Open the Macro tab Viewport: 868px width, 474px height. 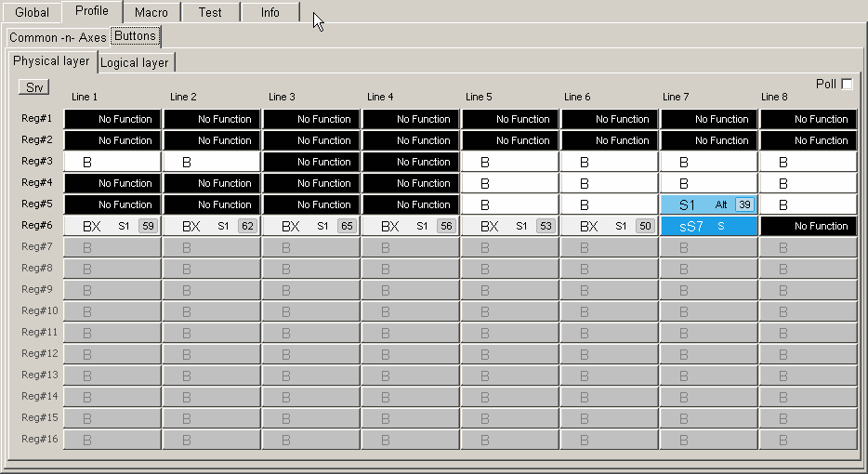[x=151, y=13]
